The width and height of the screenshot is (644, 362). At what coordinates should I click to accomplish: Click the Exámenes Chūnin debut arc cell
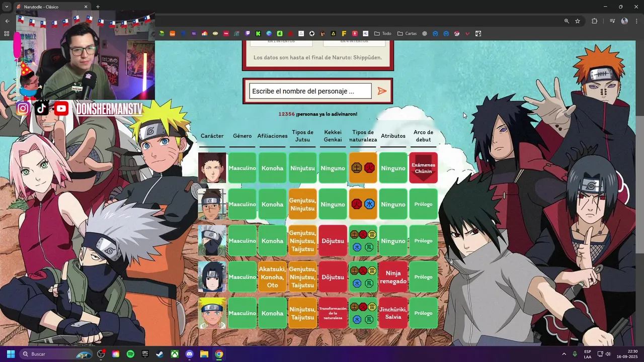423,168
